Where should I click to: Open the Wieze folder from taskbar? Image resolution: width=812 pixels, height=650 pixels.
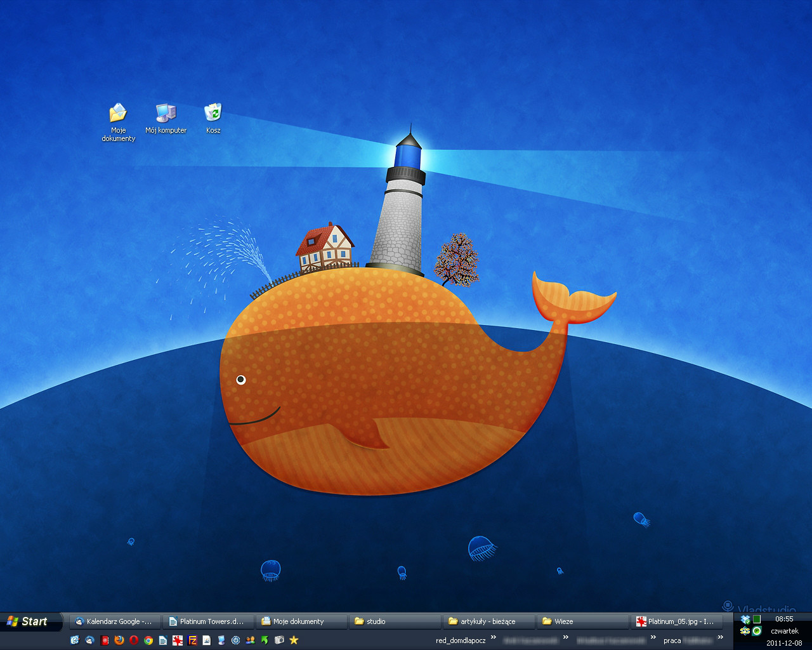(580, 622)
